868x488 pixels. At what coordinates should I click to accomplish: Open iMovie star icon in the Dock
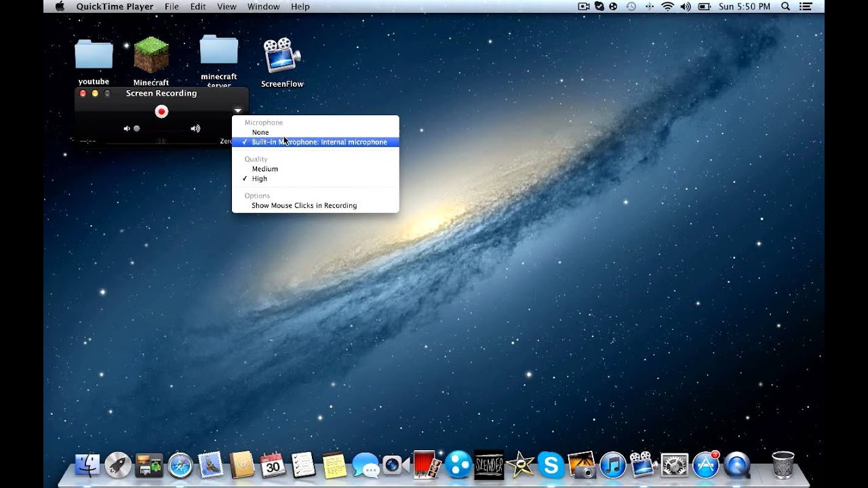[520, 465]
